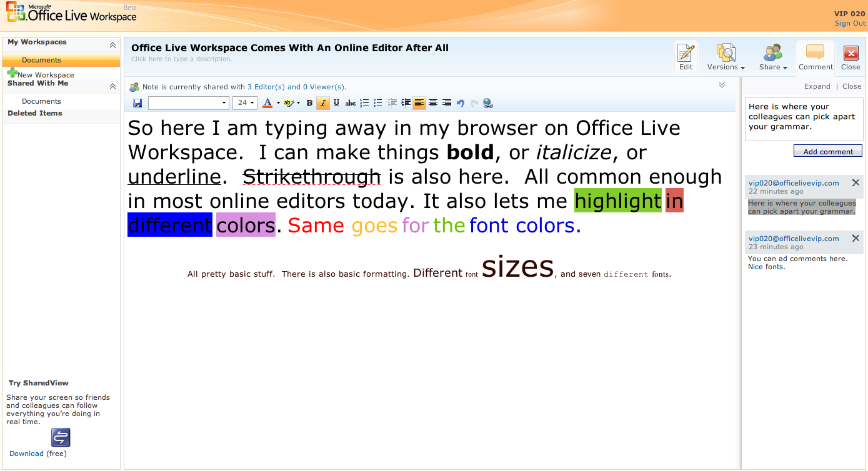Click the Download link for SharedView

pyautogui.click(x=26, y=454)
